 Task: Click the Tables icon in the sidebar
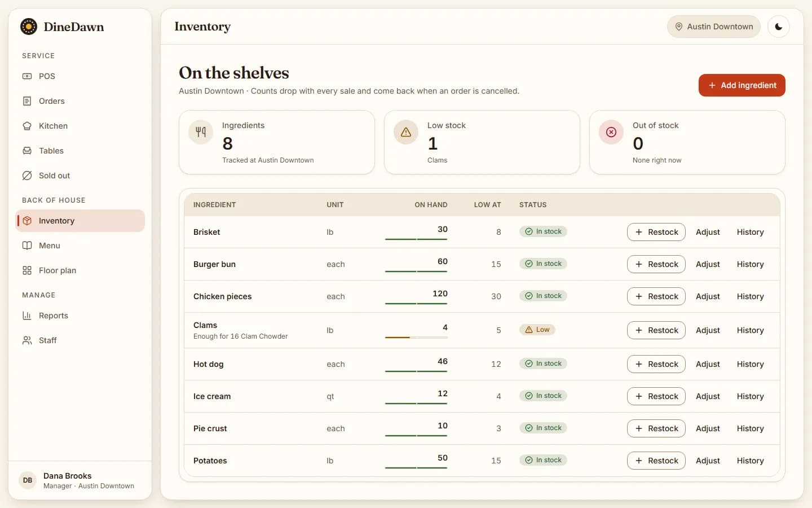coord(27,151)
